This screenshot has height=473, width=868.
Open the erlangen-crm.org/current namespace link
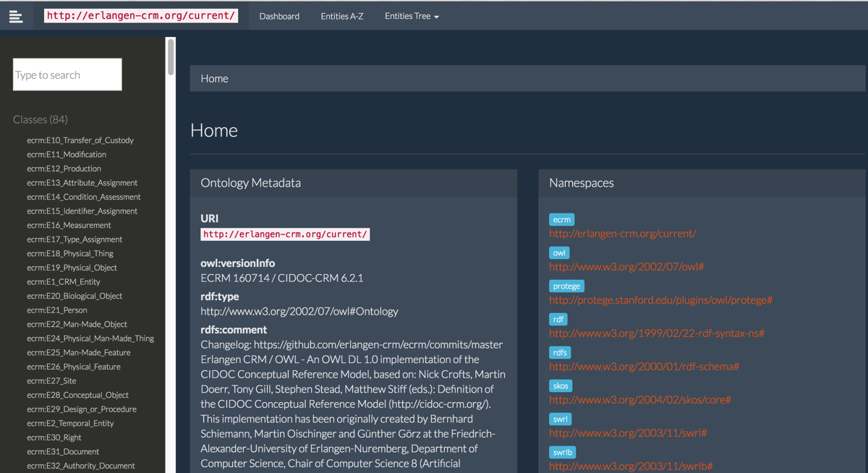622,234
